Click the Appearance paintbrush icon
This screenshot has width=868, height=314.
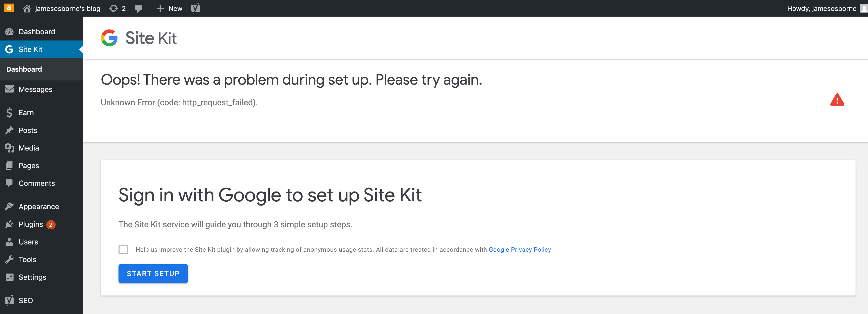pyautogui.click(x=9, y=206)
